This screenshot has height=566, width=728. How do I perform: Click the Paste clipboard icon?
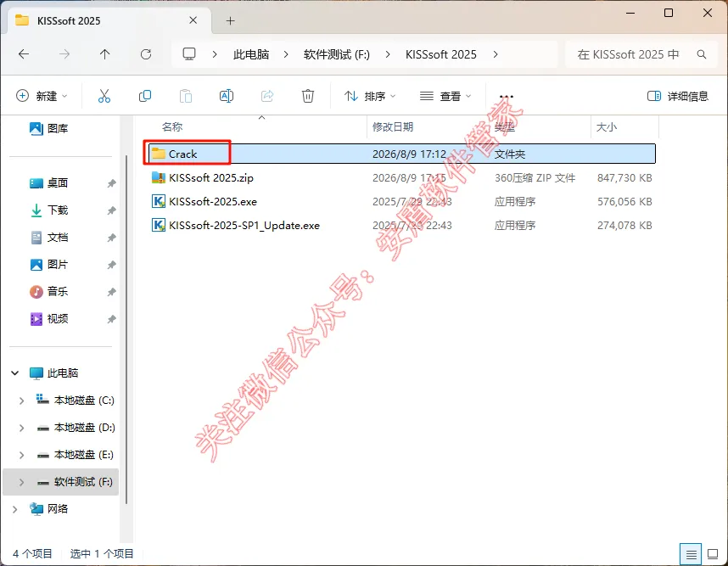185,96
